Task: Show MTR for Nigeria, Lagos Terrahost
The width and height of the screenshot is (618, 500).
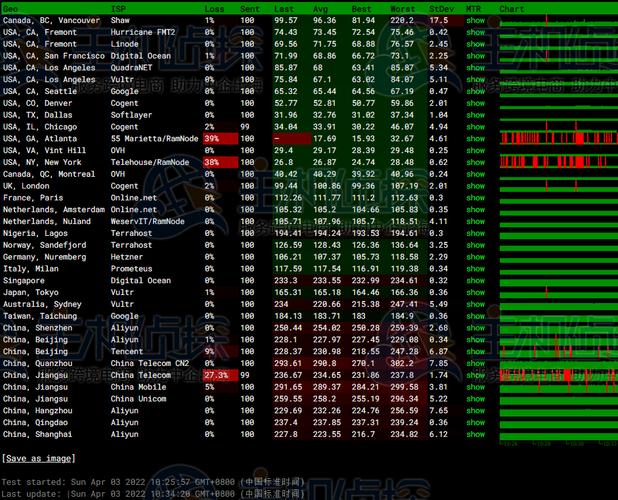Action: point(475,233)
